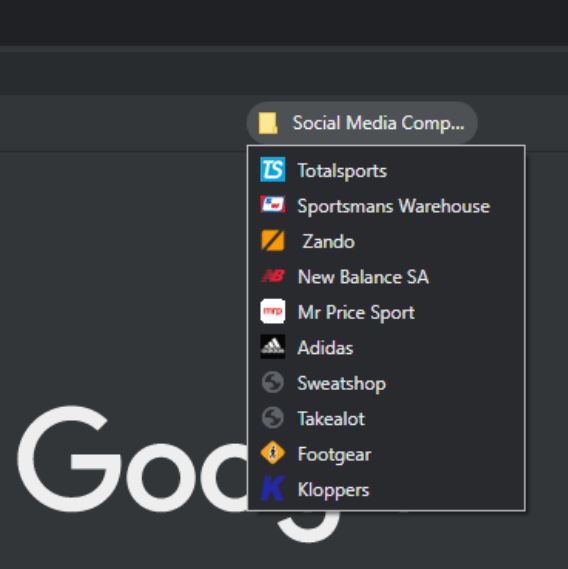Click the Sportsmans Warehouse favicon
Screen dimensions: 568x569
(x=273, y=205)
